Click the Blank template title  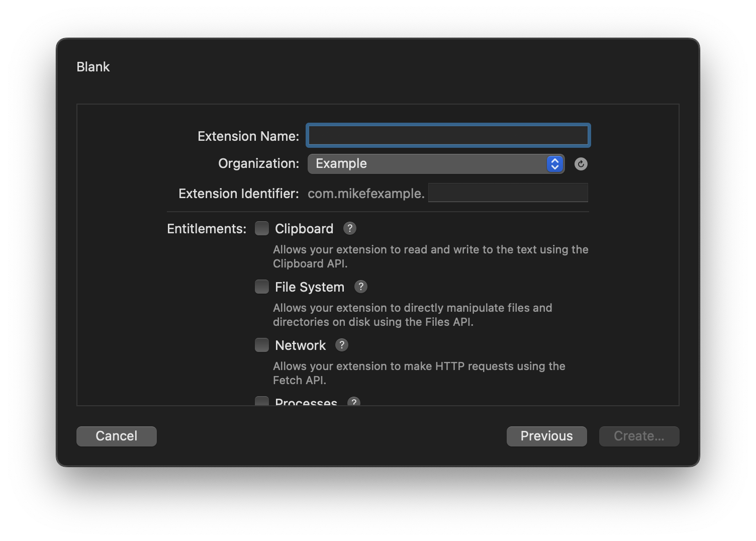click(93, 67)
